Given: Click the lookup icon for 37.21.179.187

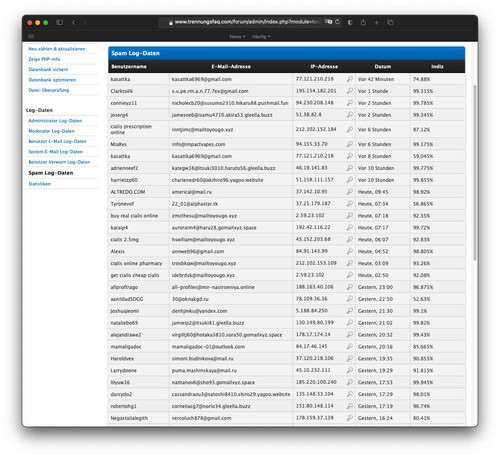Looking at the screenshot, I should pos(350,203).
